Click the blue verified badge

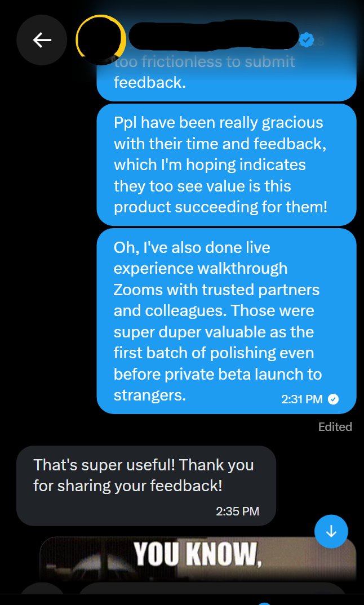coord(307,40)
